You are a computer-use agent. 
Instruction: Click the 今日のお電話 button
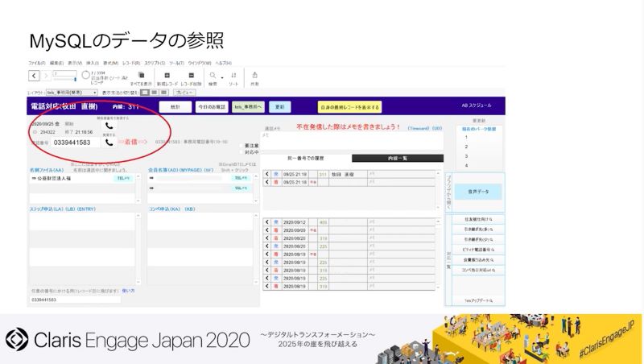click(x=212, y=107)
